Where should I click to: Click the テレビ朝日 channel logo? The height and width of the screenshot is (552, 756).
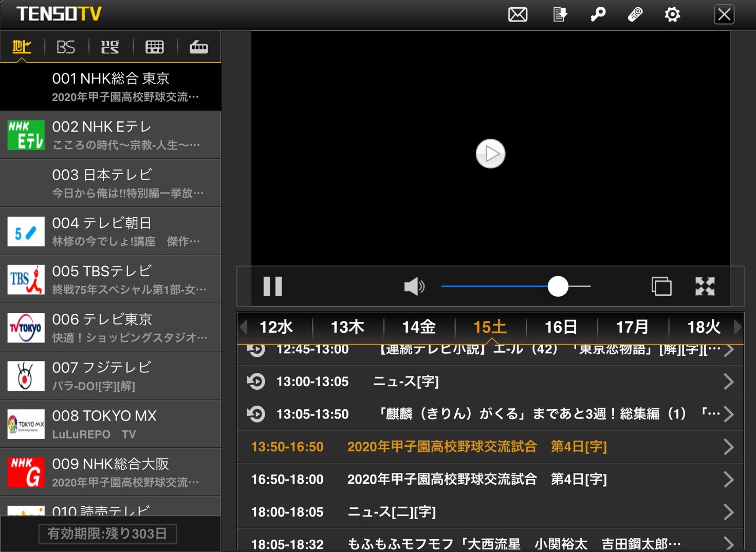(x=26, y=232)
